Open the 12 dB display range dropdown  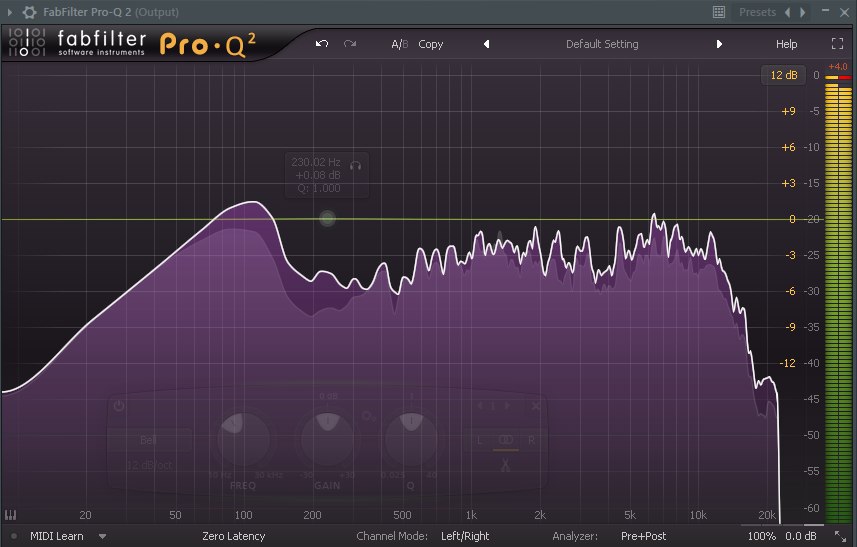tap(784, 75)
